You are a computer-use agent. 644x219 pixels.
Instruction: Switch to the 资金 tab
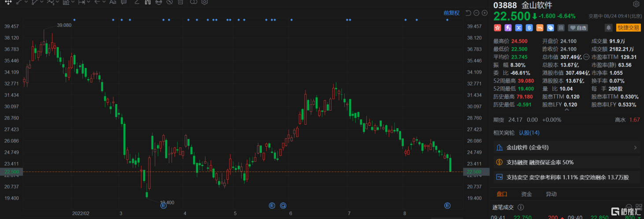coord(526,194)
